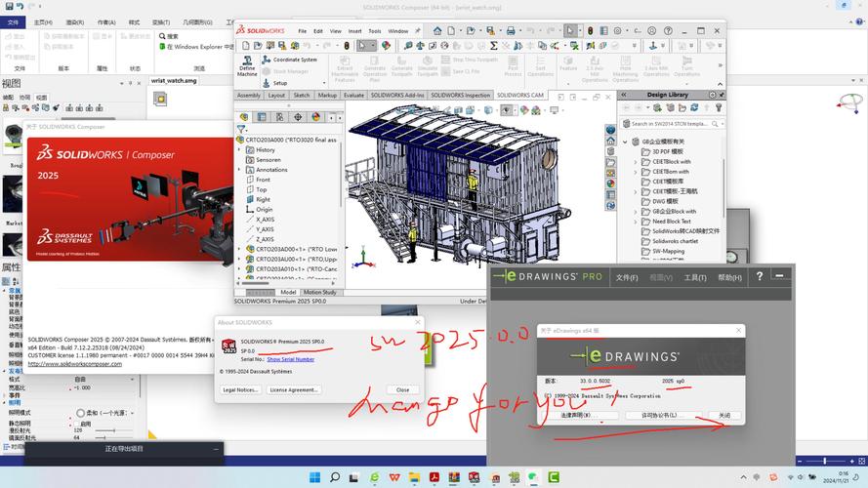Pin the SOLIDWORKS menu bar

pyautogui.click(x=417, y=31)
